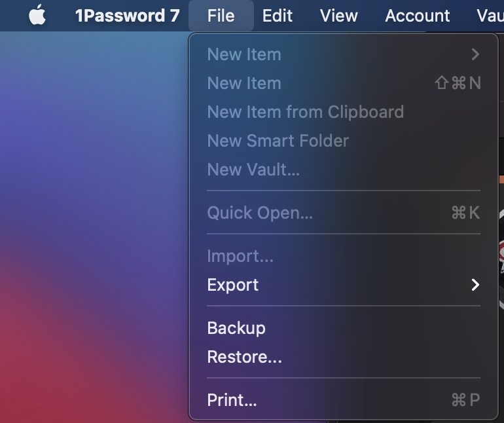504x423 pixels.
Task: Expand the Export submenu chevron
Action: coord(475,285)
